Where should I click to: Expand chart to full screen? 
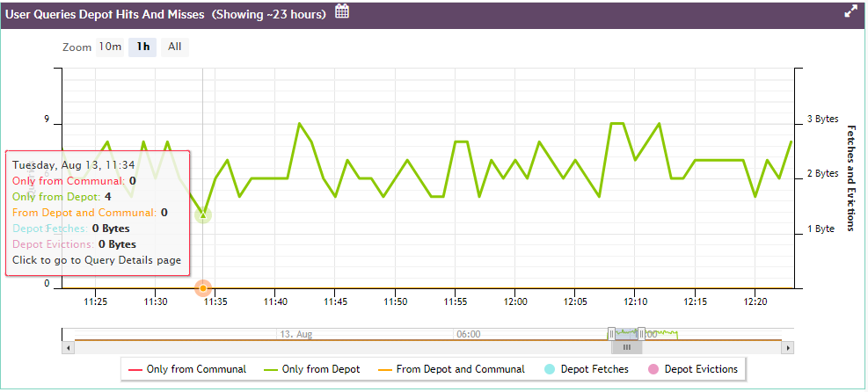click(x=850, y=12)
